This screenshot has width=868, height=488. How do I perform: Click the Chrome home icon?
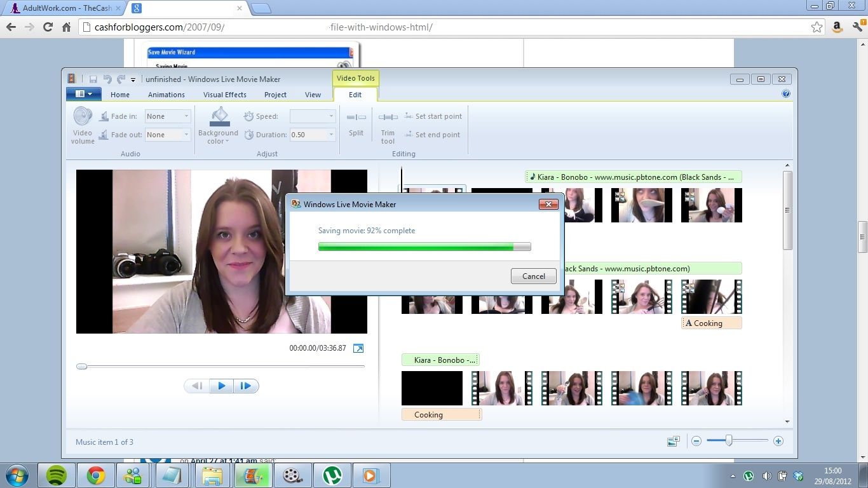(x=66, y=27)
